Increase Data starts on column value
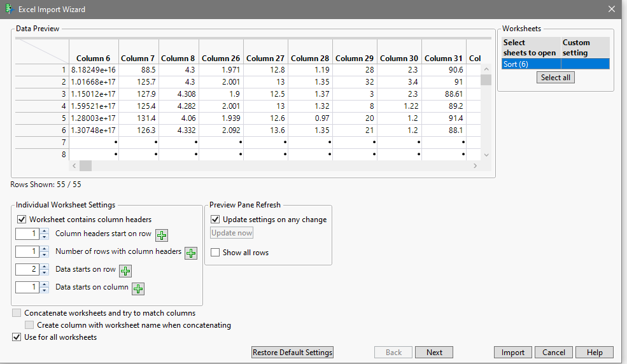Image resolution: width=627 pixels, height=364 pixels. 45,284
